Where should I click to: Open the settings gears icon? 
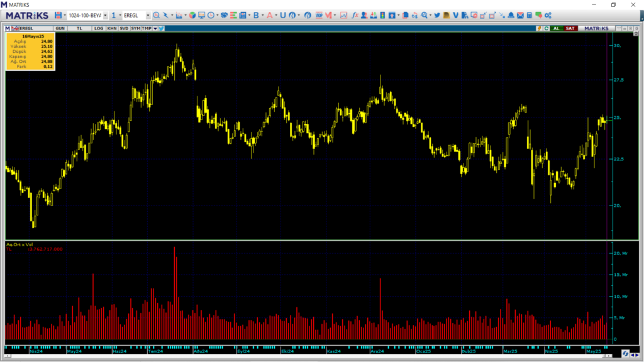pos(548,15)
